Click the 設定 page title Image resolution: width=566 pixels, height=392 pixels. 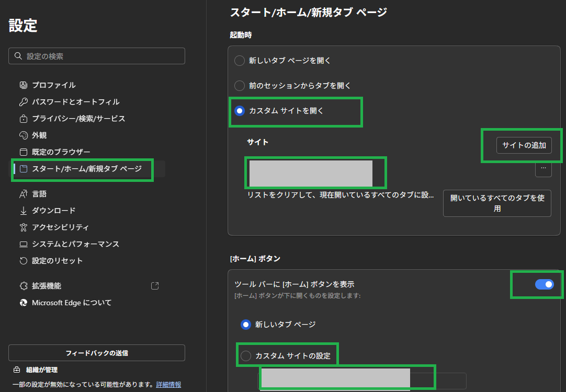(x=23, y=25)
